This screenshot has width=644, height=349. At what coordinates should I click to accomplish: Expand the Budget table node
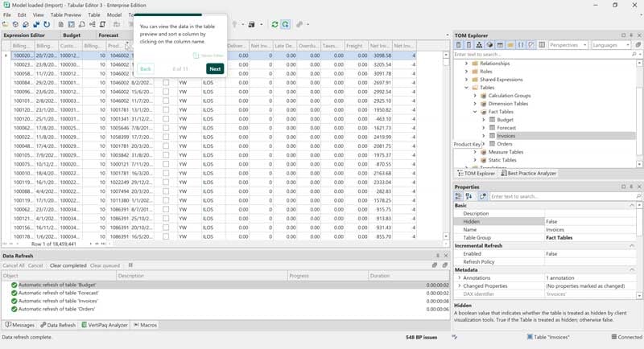coord(484,120)
